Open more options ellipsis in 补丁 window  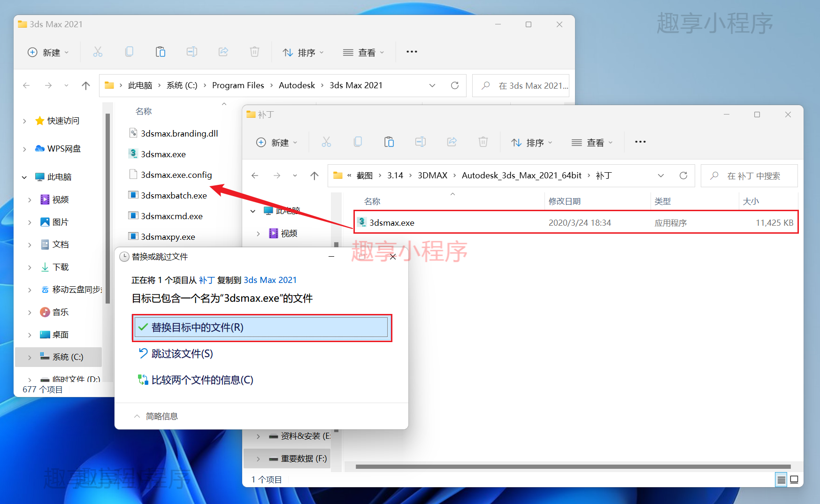coord(640,142)
